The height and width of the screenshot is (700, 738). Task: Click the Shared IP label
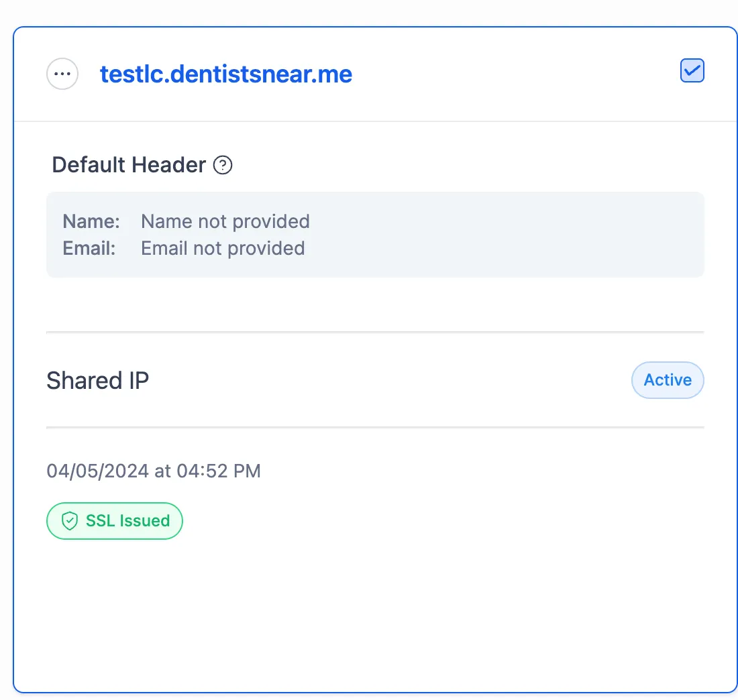click(97, 381)
